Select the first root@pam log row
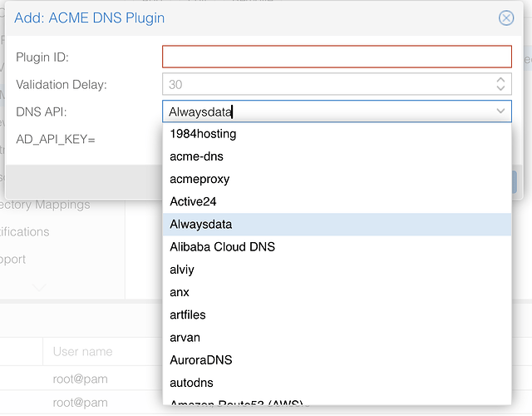This screenshot has width=532, height=416. tap(81, 379)
